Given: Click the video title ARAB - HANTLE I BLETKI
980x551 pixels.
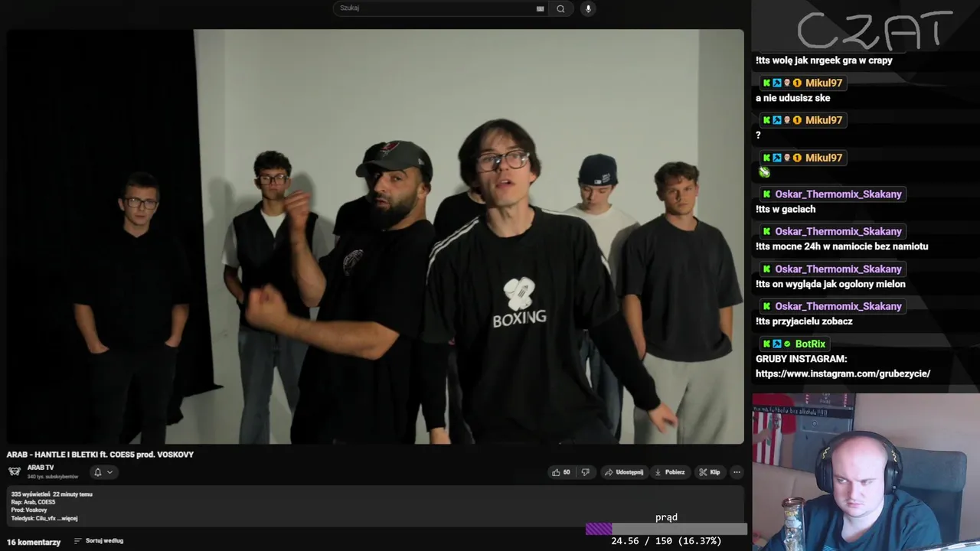Looking at the screenshot, I should [x=100, y=455].
